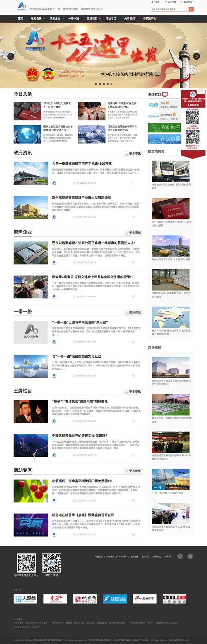The height and width of the screenshot is (644, 207).
Task: Expand the 关于我们 dropdown menu
Action: 131,19
